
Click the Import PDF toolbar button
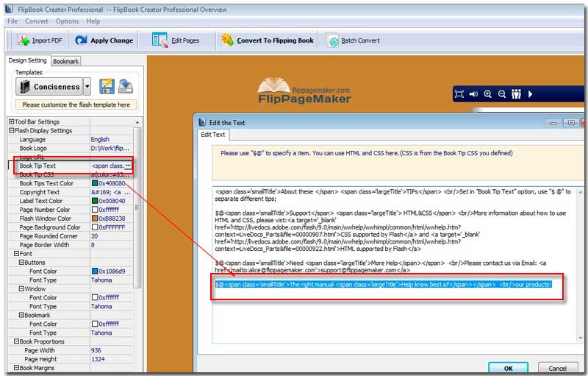[x=40, y=40]
